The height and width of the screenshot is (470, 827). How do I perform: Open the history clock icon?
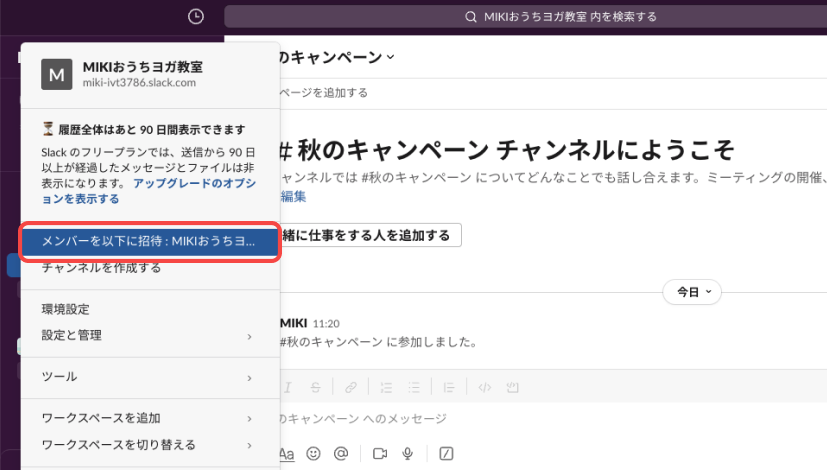point(196,16)
